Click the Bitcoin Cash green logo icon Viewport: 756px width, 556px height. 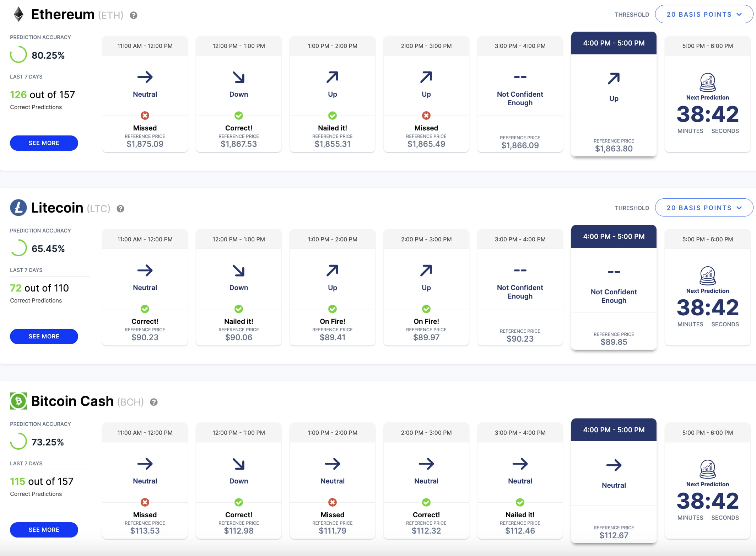18,401
